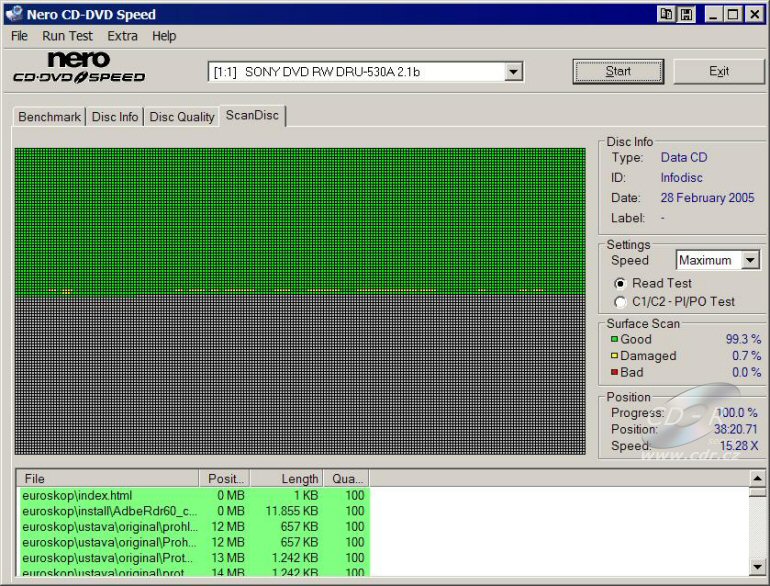Select the euroskop\install\AdbeRdr60_c... row
Screen dimensions: 770x586
coord(193,511)
